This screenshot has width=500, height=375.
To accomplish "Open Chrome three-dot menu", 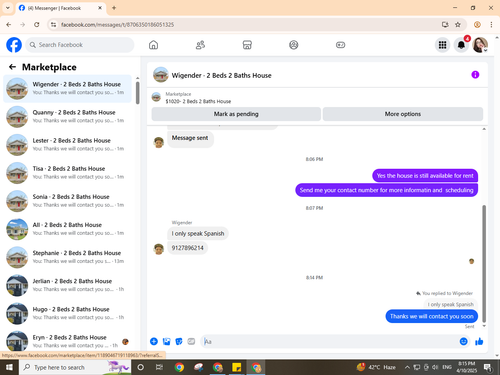I will [x=491, y=24].
